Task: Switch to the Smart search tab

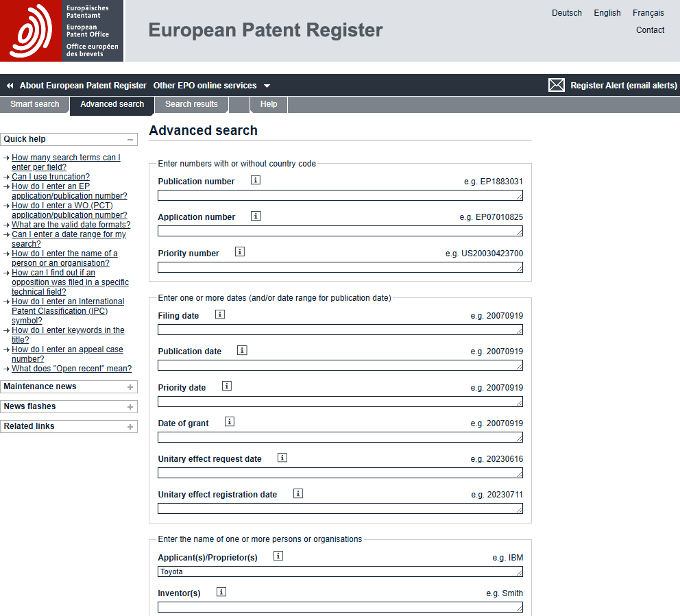Action: pos(35,104)
